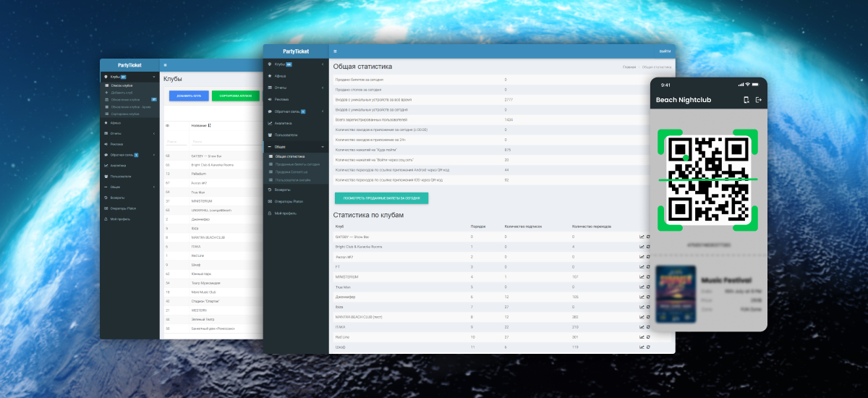Click Зеленый Театр row in Клубы list
Image resolution: width=868 pixels, height=398 pixels.
(x=213, y=319)
